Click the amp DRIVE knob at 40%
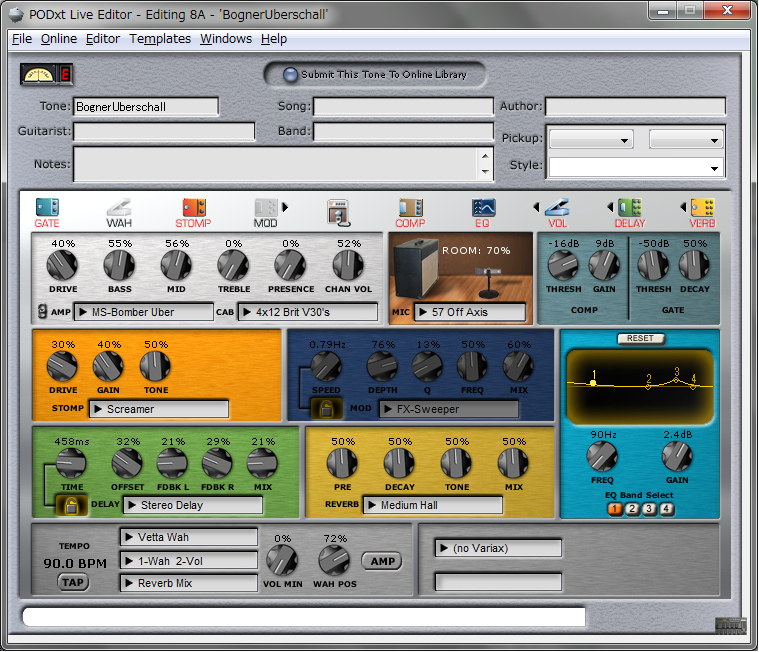The image size is (759, 652). [62, 266]
